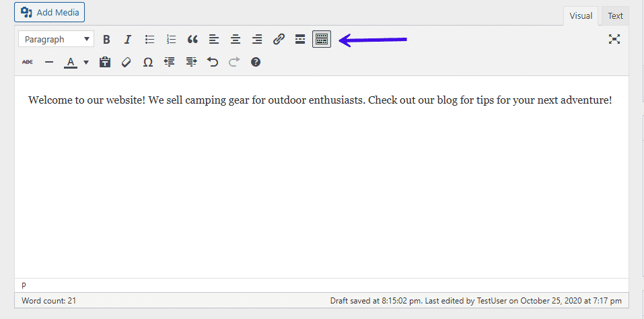644x319 pixels.
Task: Switch to the Text tab
Action: point(615,16)
